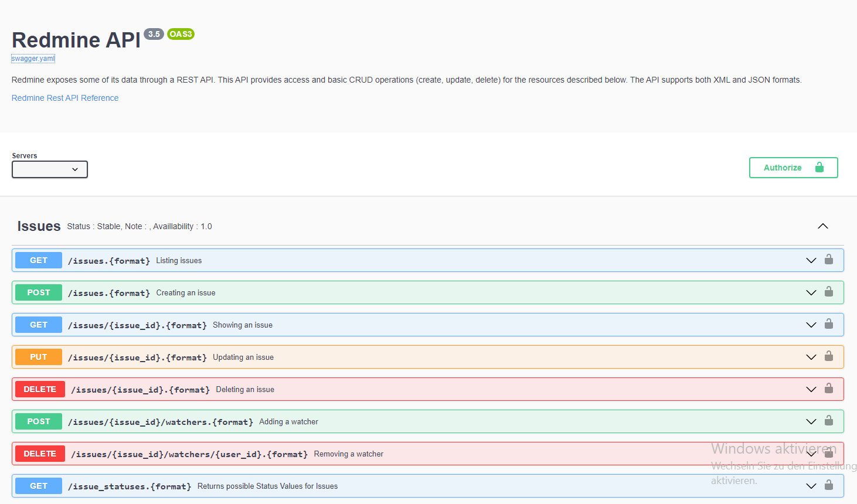Click 'Creating an issue' description text
Screen dimensions: 857x504
[186, 293]
